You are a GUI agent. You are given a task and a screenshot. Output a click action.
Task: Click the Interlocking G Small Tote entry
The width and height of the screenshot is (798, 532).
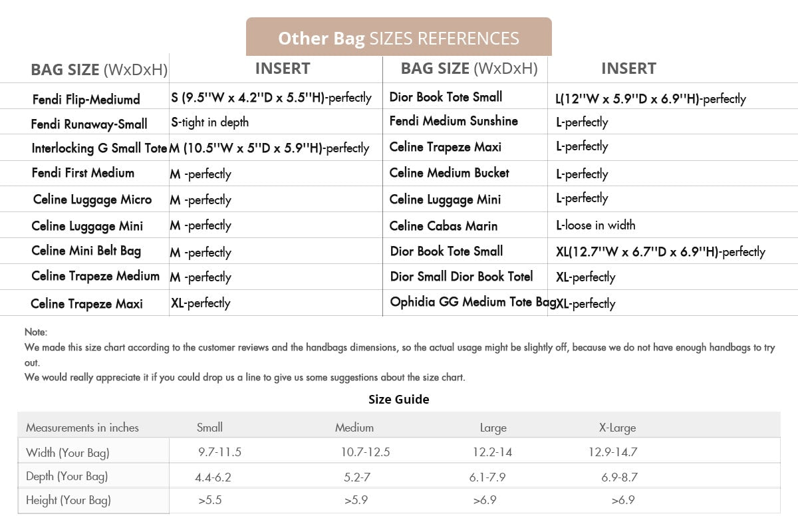(x=99, y=148)
